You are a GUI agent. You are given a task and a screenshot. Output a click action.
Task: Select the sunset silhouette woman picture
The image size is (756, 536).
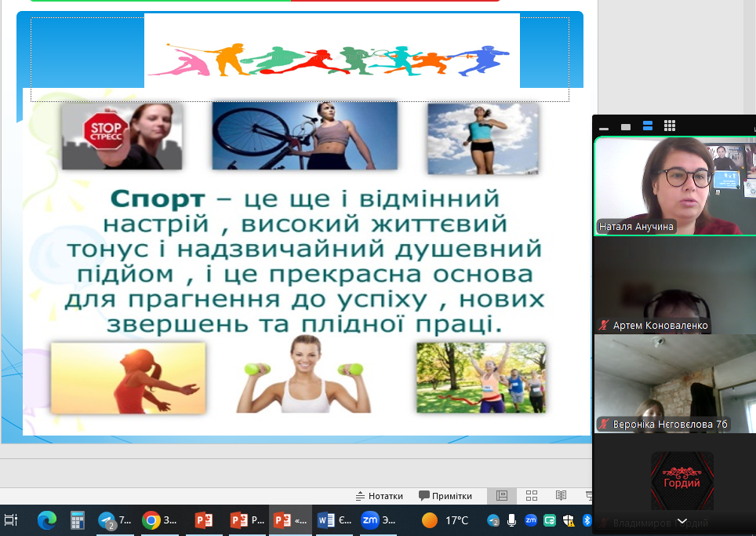click(129, 378)
